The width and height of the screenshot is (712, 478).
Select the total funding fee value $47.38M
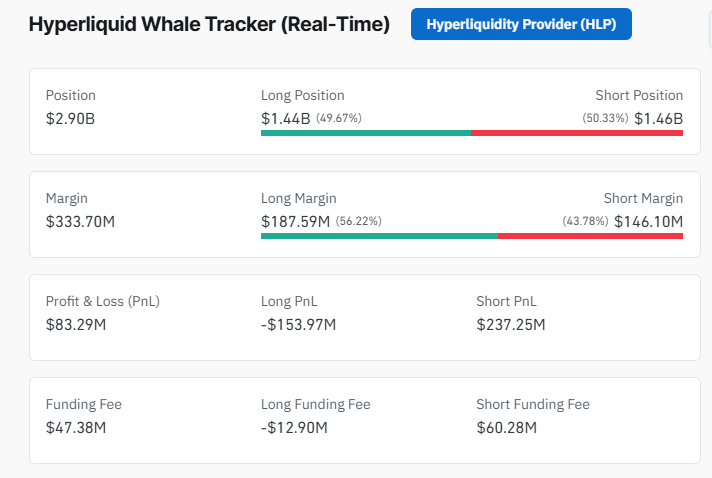tap(76, 427)
